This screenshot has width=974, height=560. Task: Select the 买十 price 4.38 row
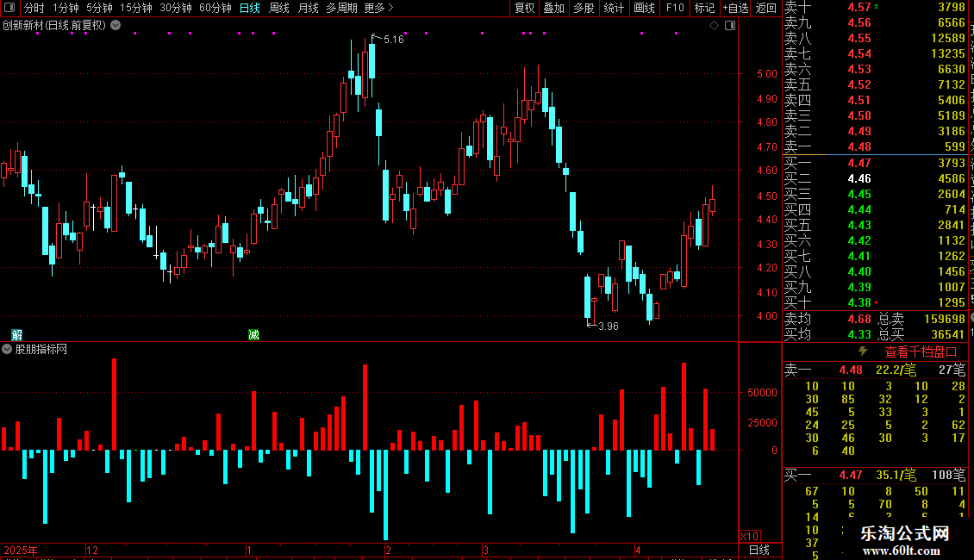point(875,302)
